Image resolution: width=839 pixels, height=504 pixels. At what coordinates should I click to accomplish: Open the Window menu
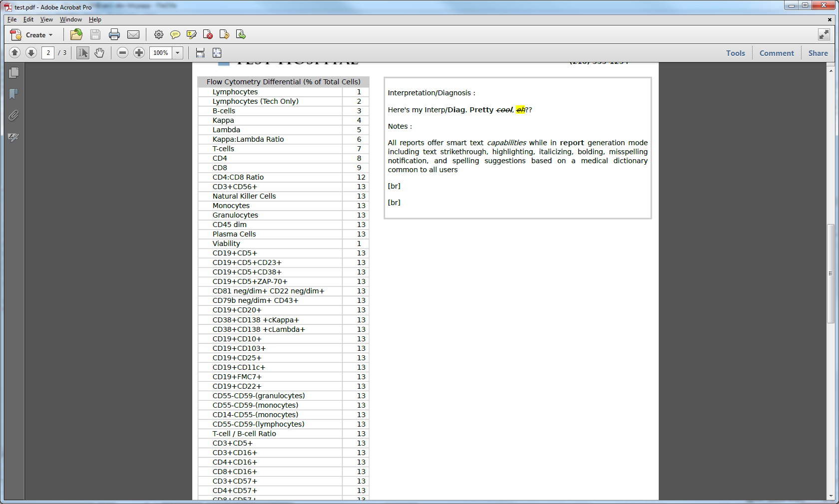point(70,19)
